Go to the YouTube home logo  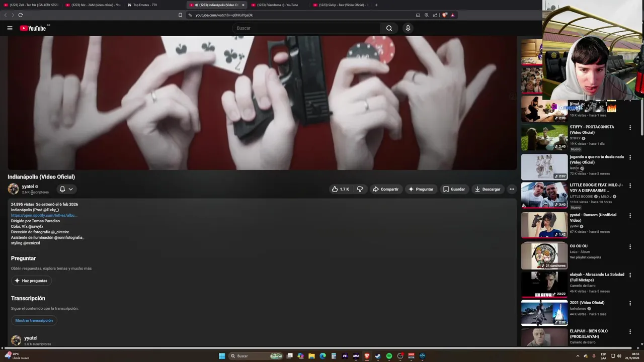(33, 28)
